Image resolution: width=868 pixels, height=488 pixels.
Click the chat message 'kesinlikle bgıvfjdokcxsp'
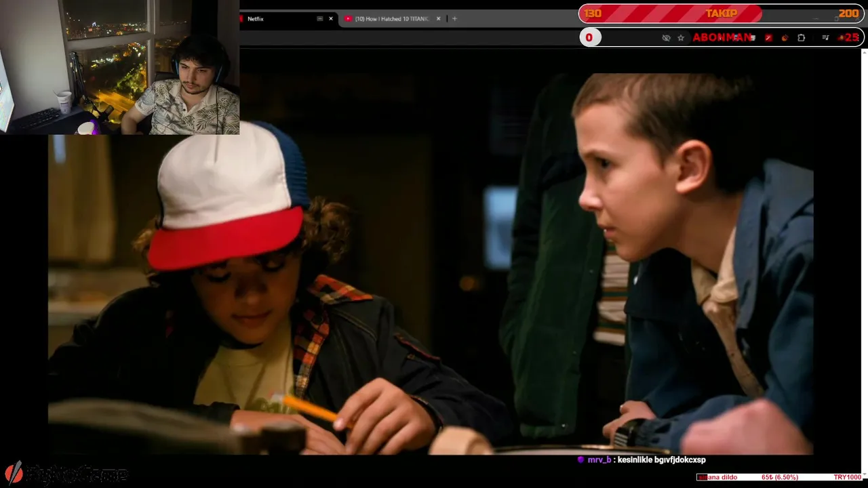click(x=661, y=460)
